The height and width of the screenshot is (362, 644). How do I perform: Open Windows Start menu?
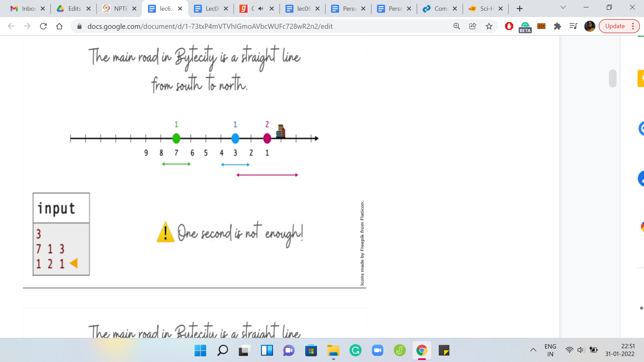(200, 351)
